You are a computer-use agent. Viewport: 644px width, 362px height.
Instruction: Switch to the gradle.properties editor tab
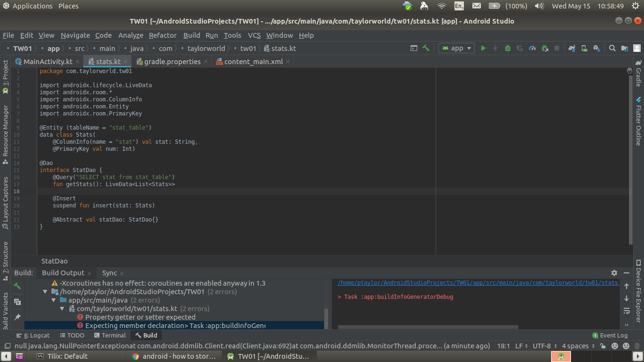(x=173, y=62)
